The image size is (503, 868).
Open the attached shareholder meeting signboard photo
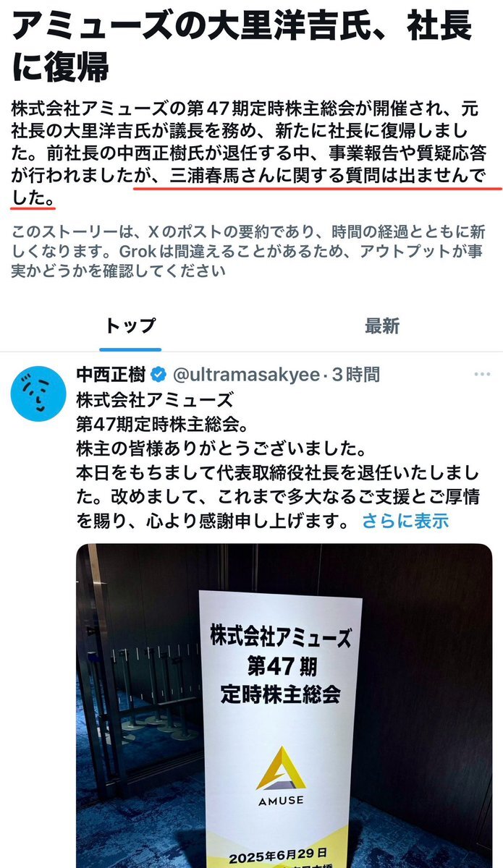[x=284, y=705]
